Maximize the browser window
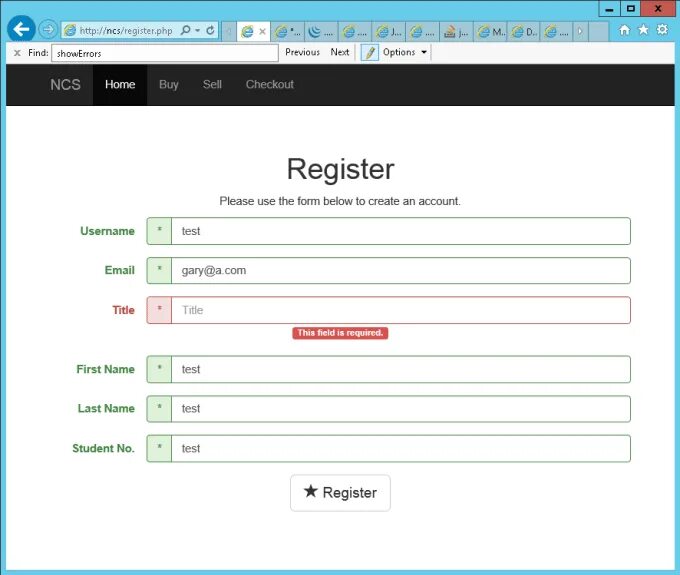680x575 pixels. [x=631, y=9]
